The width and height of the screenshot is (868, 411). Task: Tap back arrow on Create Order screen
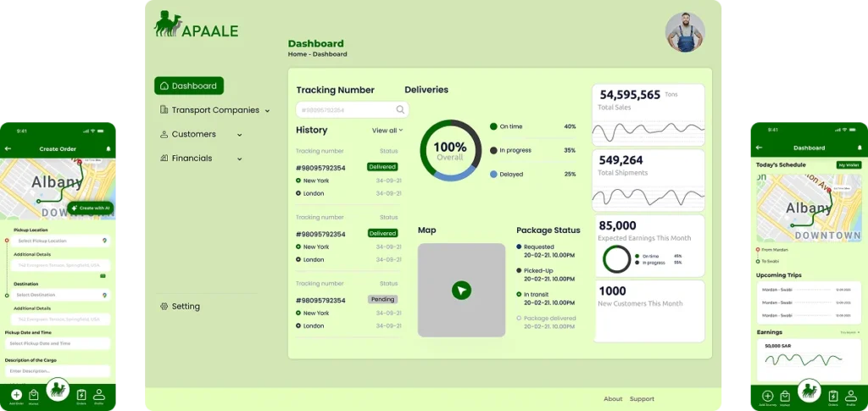click(x=8, y=149)
